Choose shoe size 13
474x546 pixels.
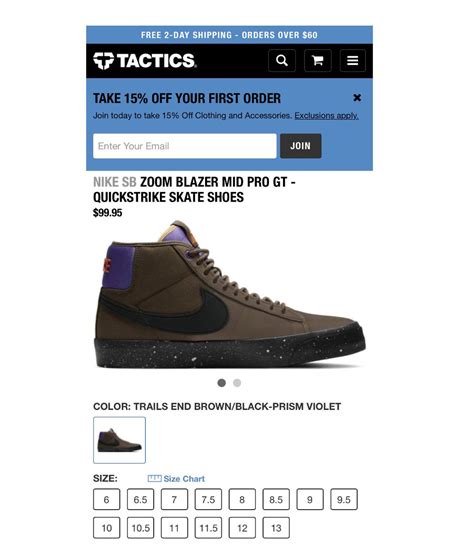[276, 528]
